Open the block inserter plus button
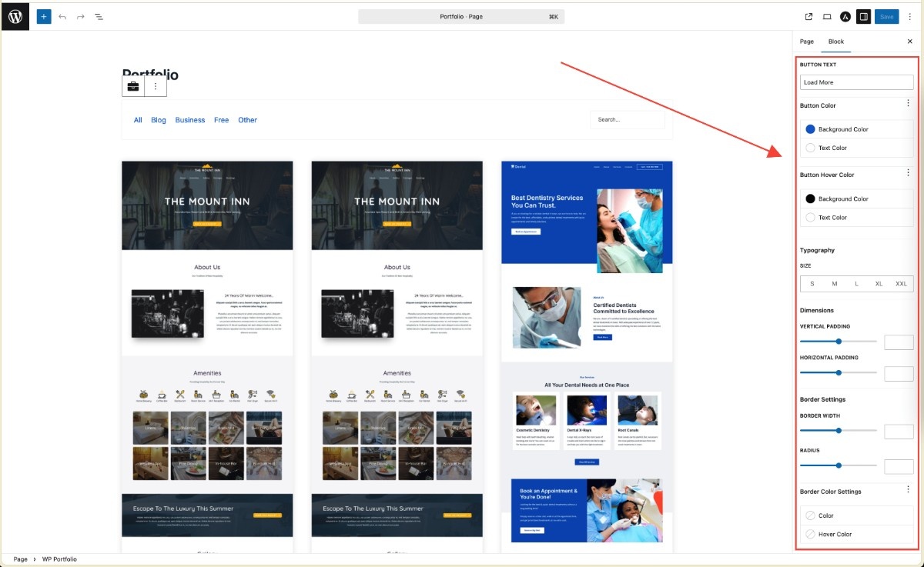Viewport: 924px width, 567px height. coord(44,16)
